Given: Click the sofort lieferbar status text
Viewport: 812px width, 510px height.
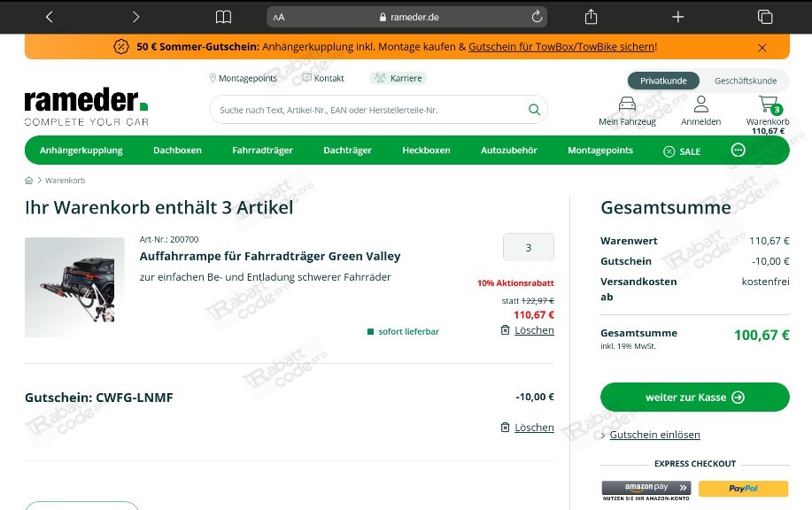Looking at the screenshot, I should (x=408, y=332).
